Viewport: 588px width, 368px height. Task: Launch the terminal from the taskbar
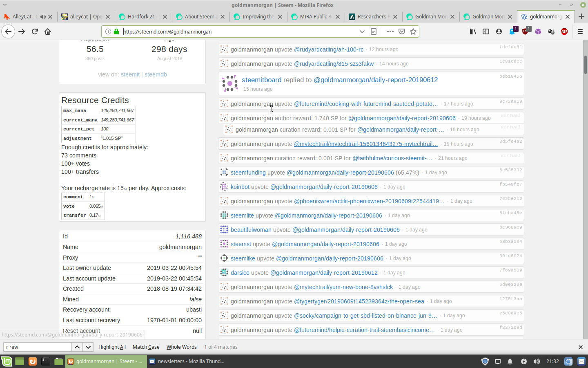46,361
